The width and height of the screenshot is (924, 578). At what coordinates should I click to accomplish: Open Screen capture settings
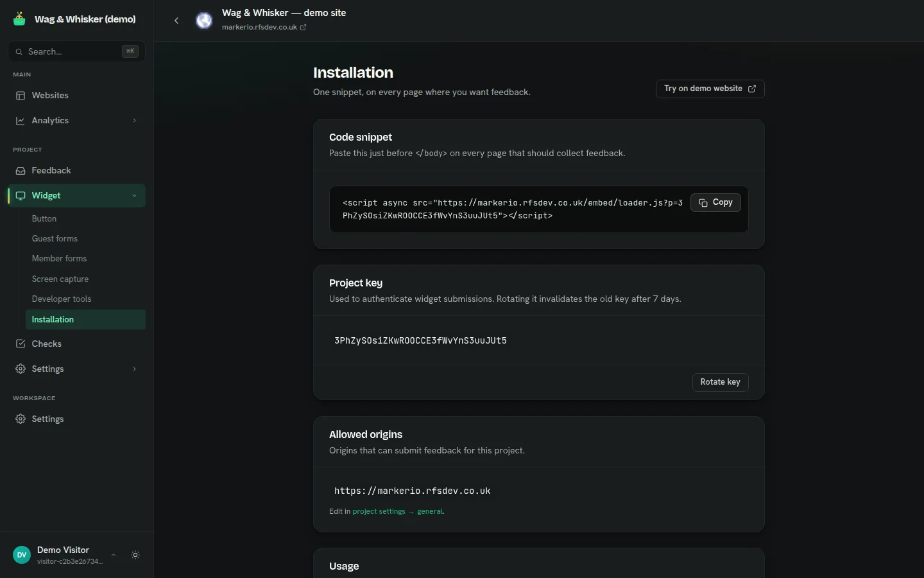click(85, 279)
